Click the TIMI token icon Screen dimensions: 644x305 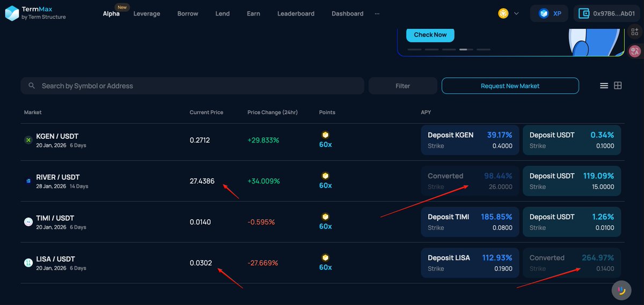click(x=28, y=222)
